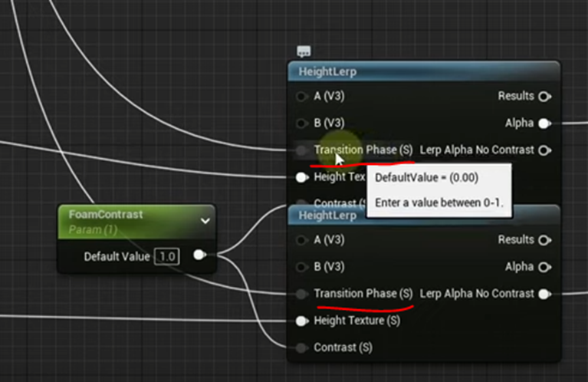Click the 'Default Value' label on FoamContrast
Screen dimensions: 588x382
[117, 257]
